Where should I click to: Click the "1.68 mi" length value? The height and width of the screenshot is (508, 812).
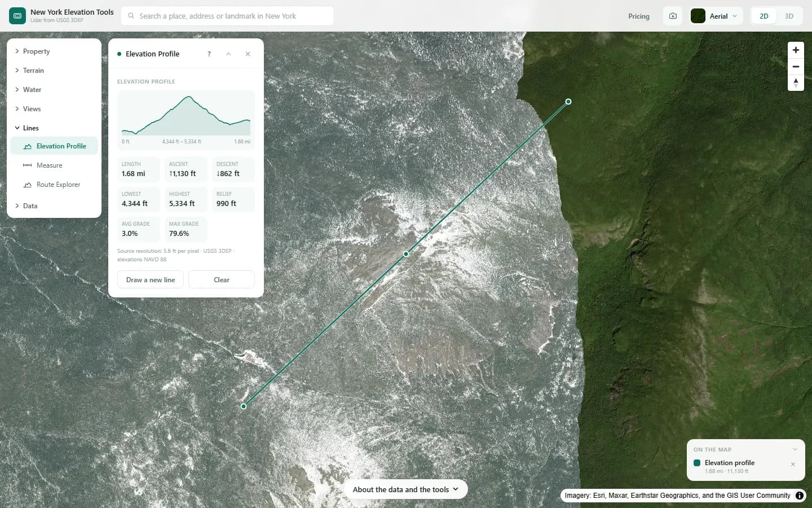[134, 174]
